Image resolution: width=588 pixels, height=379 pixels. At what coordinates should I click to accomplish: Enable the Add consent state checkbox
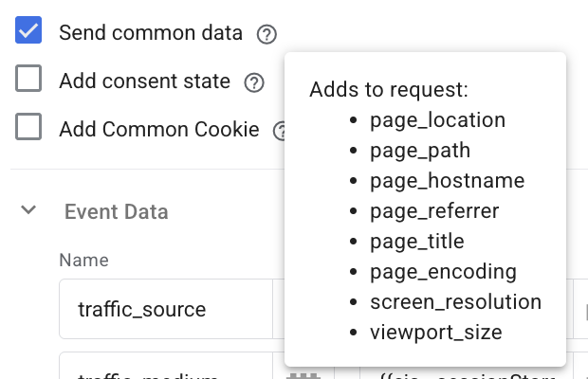point(28,80)
